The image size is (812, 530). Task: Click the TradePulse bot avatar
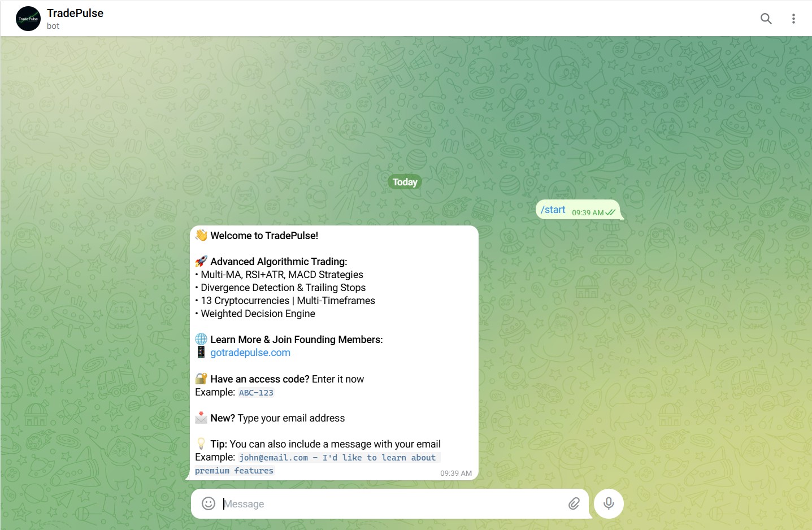[x=28, y=19]
